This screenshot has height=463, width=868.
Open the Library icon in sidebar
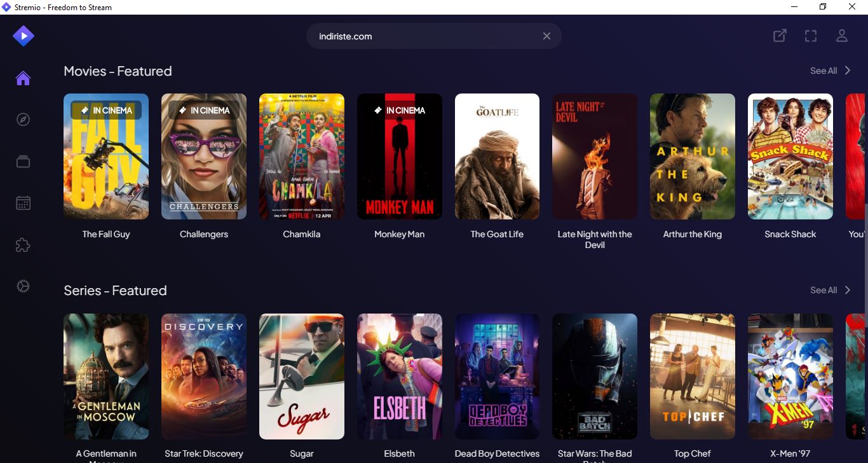(23, 162)
